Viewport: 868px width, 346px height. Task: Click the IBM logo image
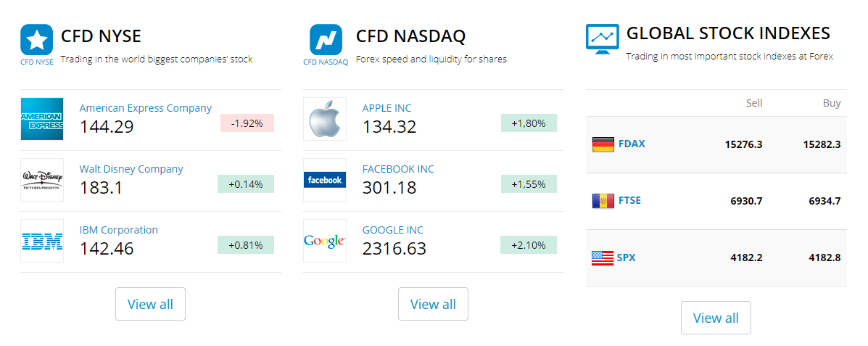point(42,241)
